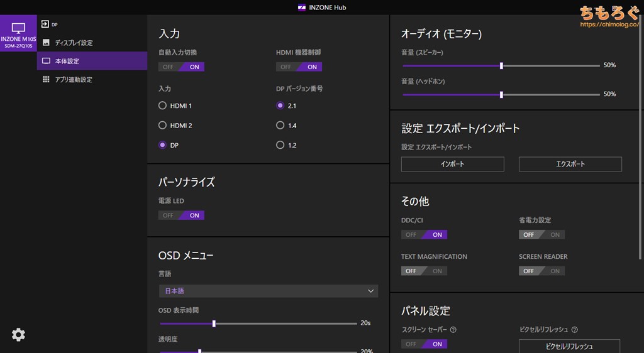This screenshot has height=353, width=644.
Task: Click the OSD メニュー section heading
Action: coord(186,256)
